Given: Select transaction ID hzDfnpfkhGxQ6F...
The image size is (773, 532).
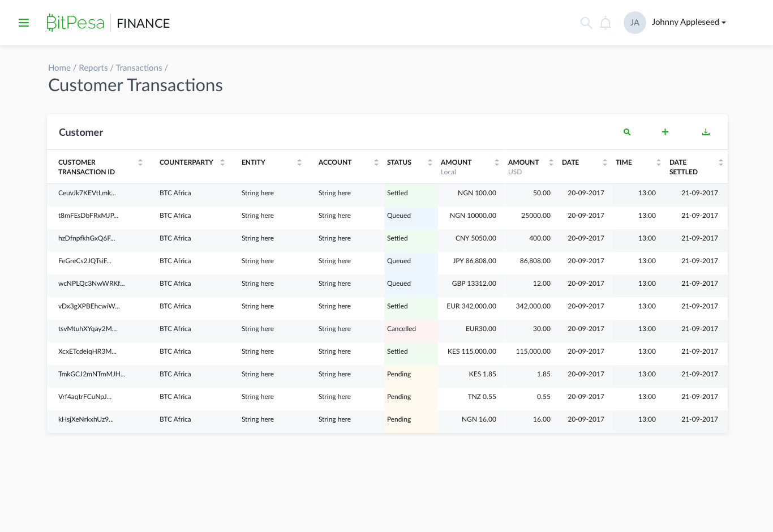Looking at the screenshot, I should click(87, 238).
